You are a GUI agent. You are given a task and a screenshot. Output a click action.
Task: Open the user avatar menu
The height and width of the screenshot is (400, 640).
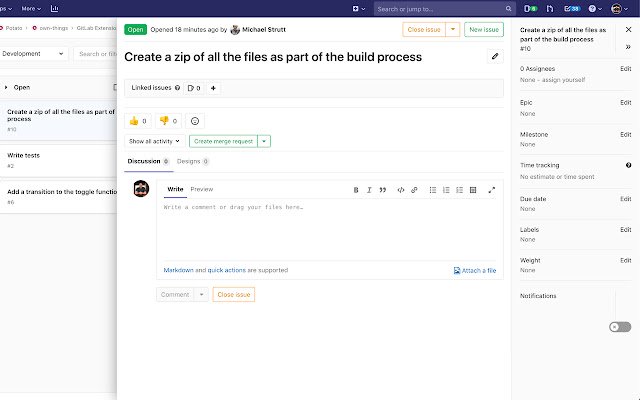620,9
